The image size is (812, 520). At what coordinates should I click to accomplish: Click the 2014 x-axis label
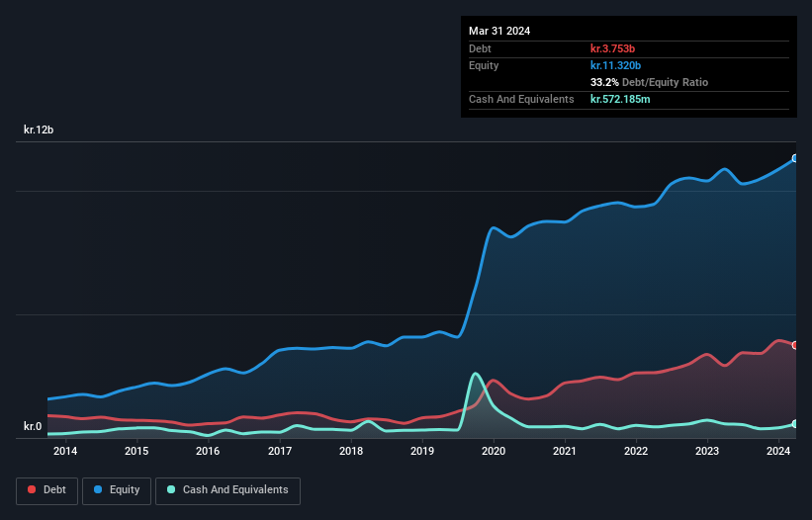(65, 451)
